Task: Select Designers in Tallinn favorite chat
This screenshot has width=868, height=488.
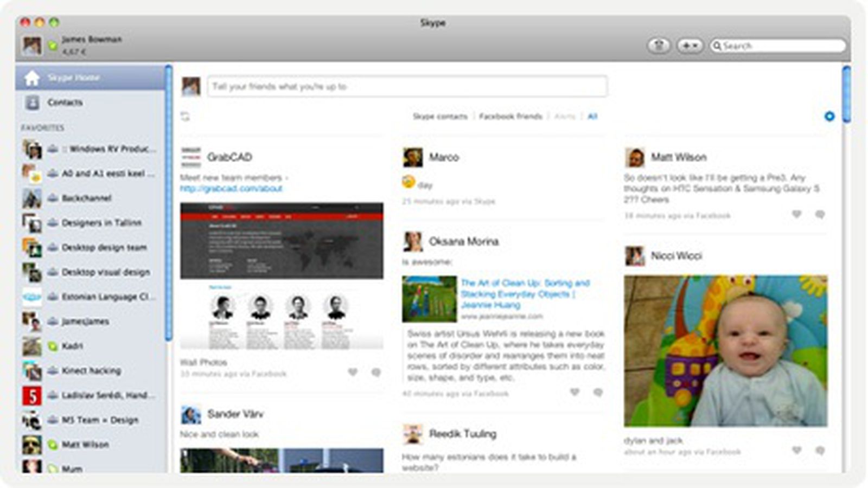Action: point(101,223)
